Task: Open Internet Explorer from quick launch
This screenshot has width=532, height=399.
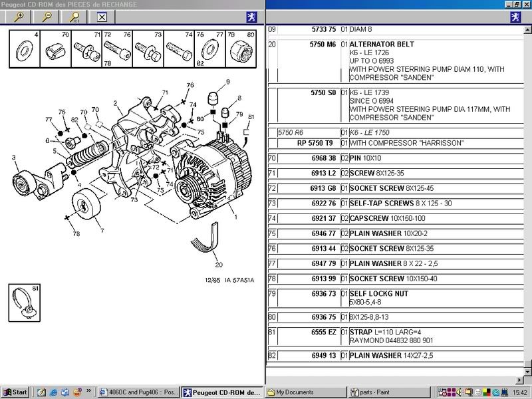Action: pos(53,392)
